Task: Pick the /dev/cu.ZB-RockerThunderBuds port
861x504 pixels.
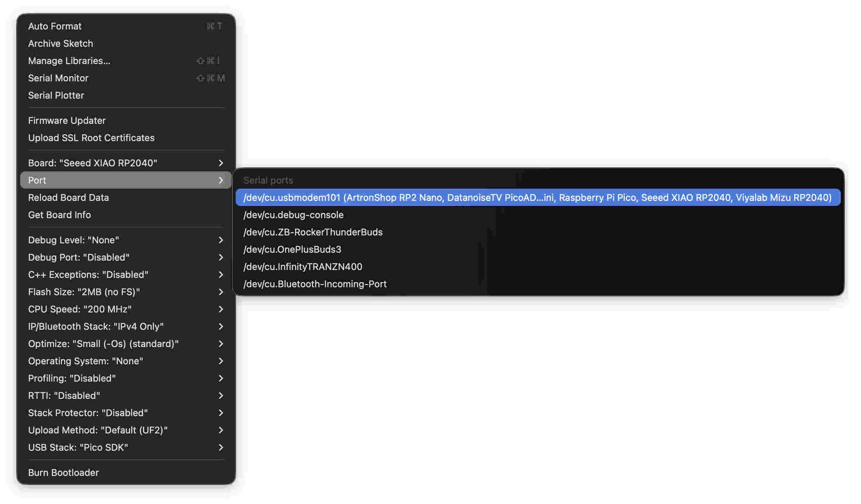Action: click(x=313, y=232)
